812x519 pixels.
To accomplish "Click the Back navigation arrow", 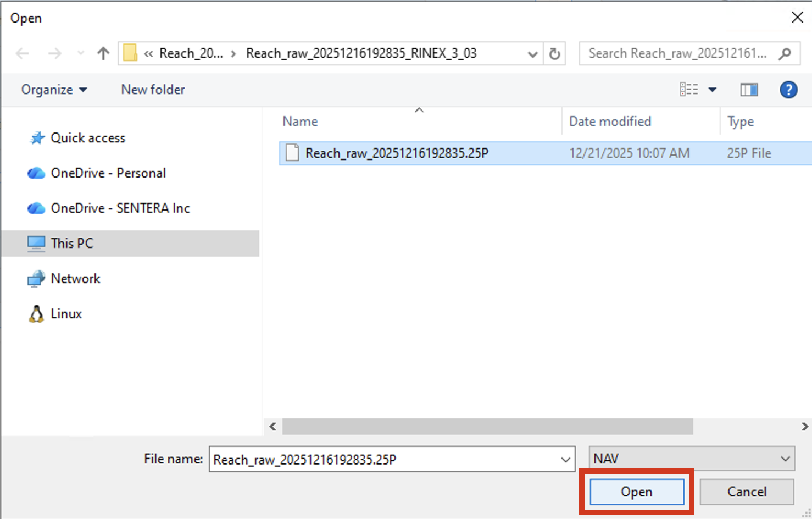I will pos(23,53).
